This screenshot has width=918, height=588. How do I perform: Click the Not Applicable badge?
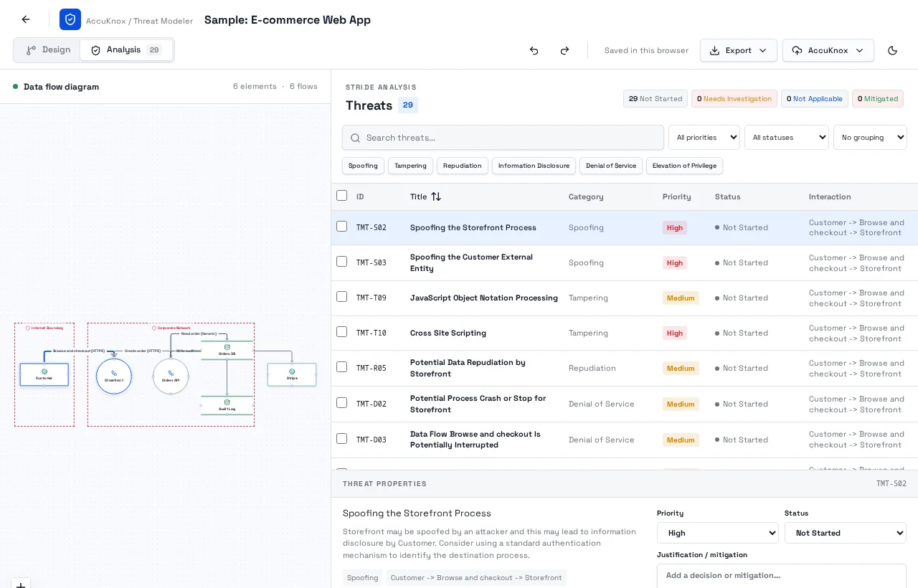pos(815,99)
